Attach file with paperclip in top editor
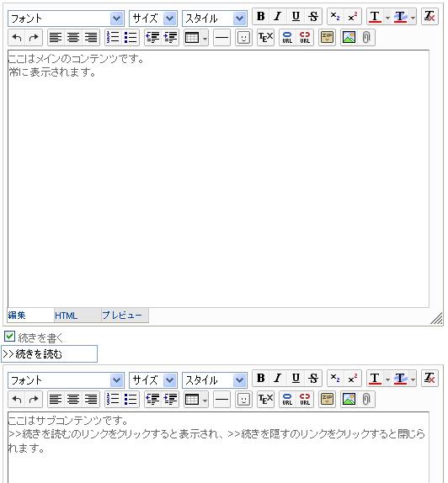The height and width of the screenshot is (483, 448). [x=366, y=38]
